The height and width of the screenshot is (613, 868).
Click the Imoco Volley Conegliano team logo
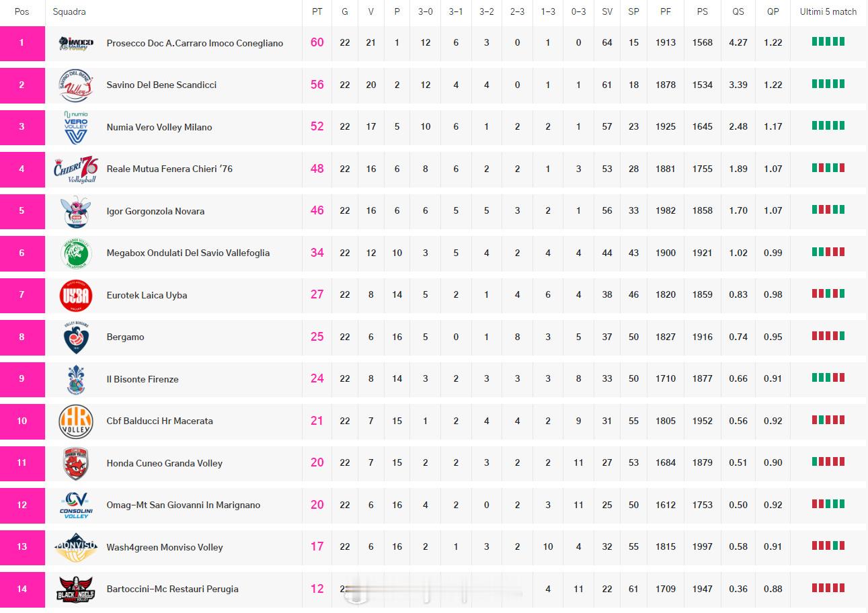point(76,43)
